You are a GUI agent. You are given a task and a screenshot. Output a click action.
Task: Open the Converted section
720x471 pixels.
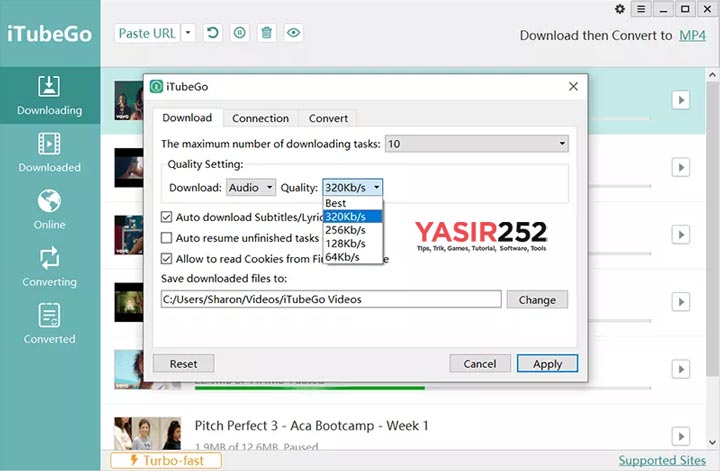[x=50, y=324]
